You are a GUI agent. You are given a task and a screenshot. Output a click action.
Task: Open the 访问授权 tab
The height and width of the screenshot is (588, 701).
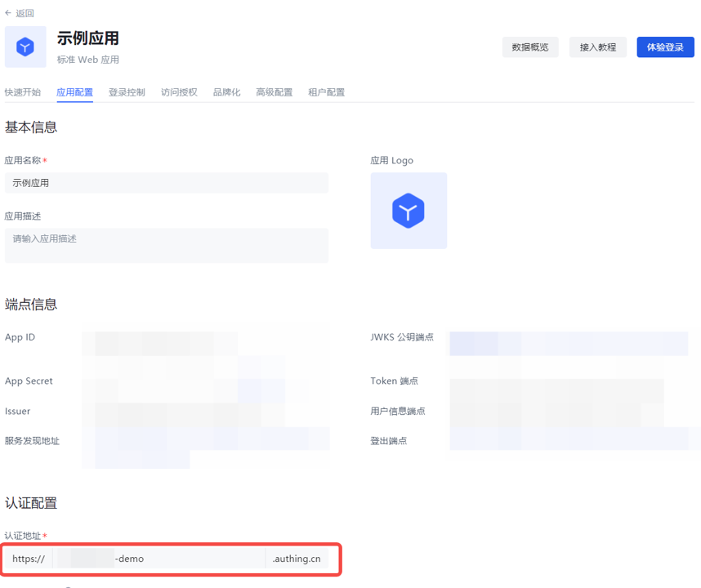pos(179,92)
